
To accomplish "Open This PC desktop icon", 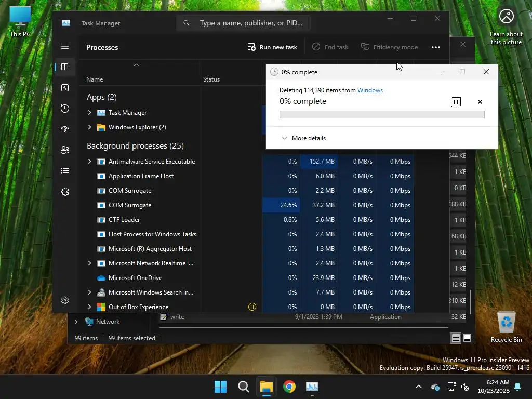I will pos(20,22).
